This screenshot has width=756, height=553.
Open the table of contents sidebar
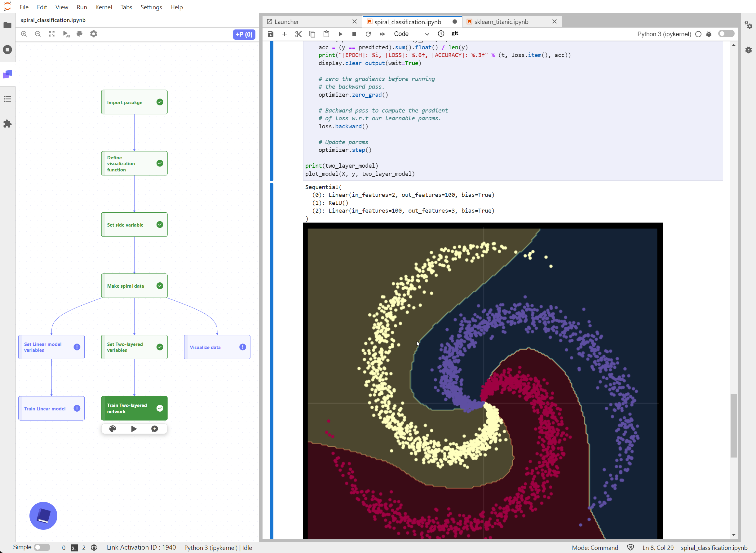[7, 99]
